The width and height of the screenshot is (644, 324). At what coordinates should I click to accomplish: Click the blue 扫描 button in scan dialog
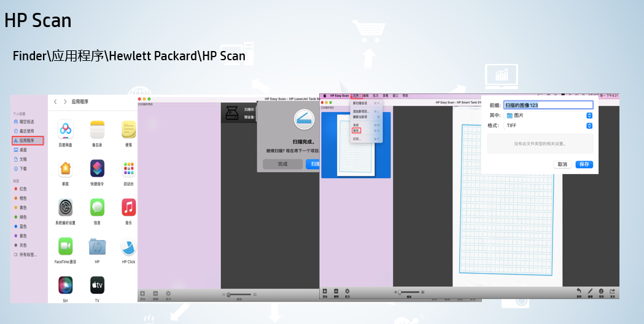coord(313,164)
